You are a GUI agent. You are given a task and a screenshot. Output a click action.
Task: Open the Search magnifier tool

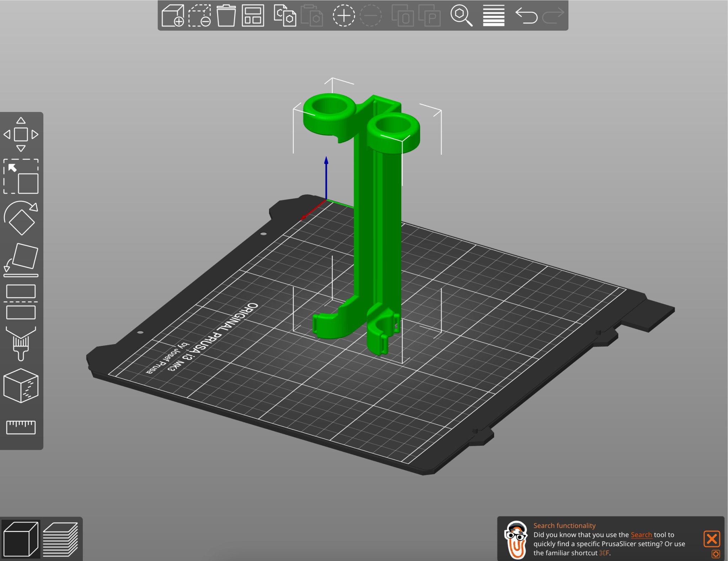461,16
